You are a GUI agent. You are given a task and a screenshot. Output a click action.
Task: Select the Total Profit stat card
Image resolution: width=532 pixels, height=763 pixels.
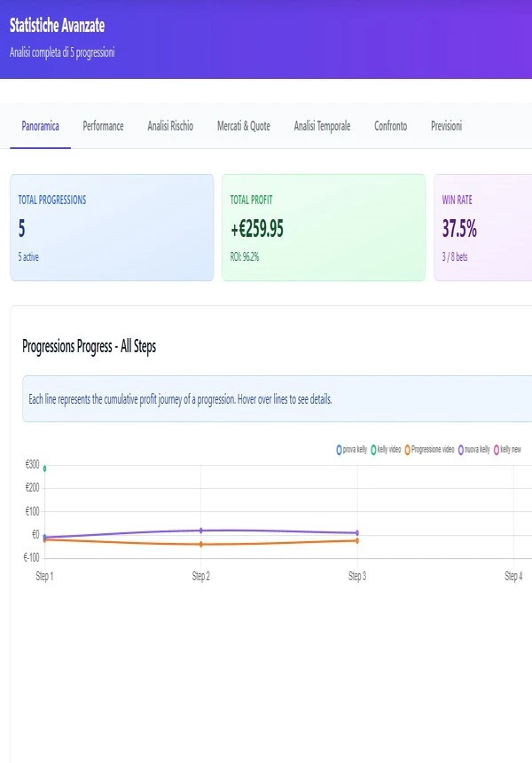point(323,227)
